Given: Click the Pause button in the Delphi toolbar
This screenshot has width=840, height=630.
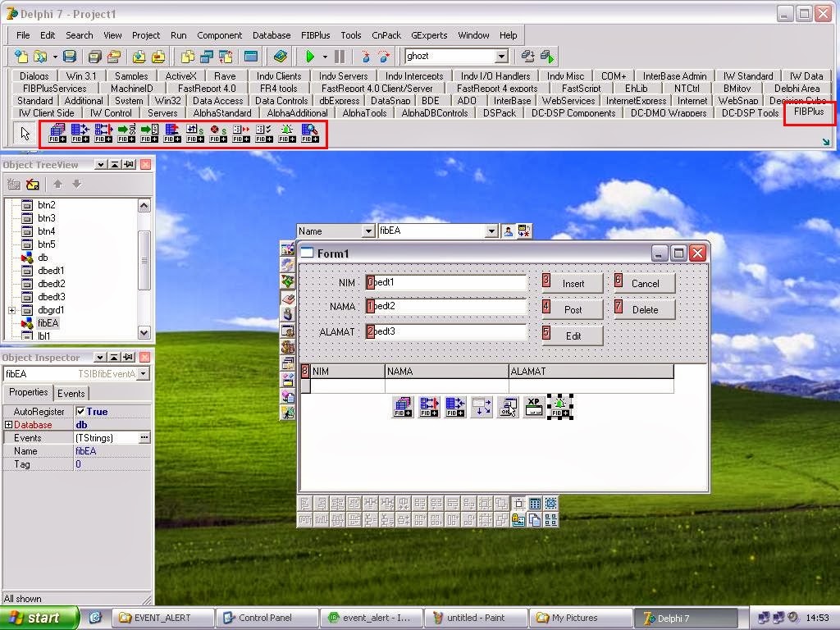Looking at the screenshot, I should (x=340, y=56).
